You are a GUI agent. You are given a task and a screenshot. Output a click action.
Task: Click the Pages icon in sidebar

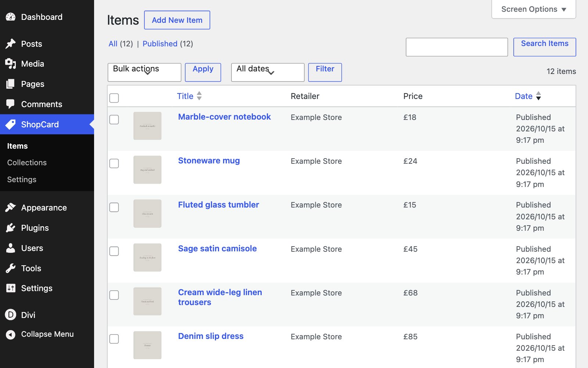click(x=11, y=84)
